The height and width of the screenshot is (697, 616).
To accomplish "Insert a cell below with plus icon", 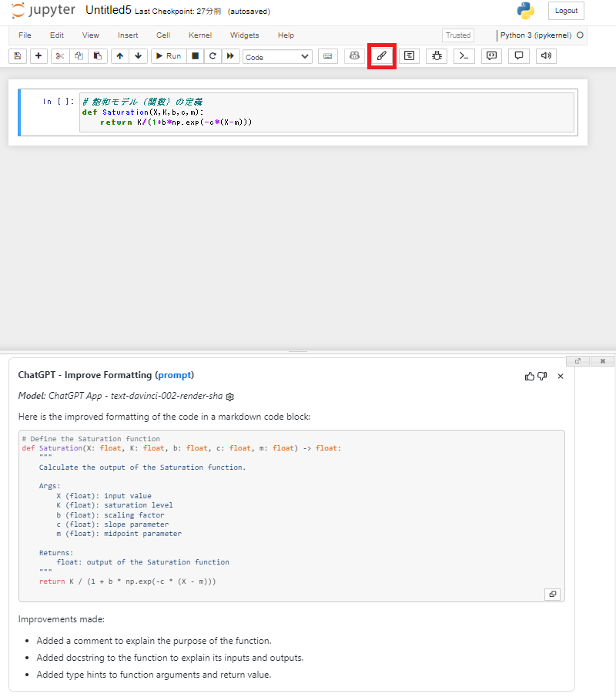I will tap(38, 56).
